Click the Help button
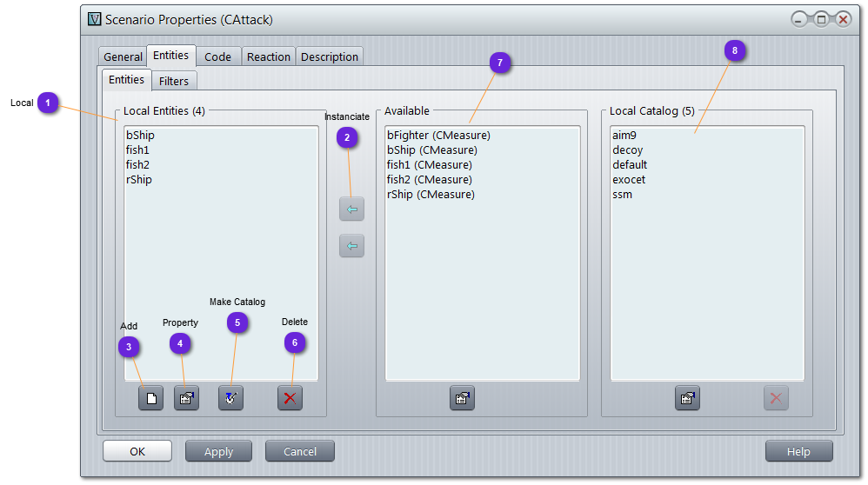 click(798, 451)
